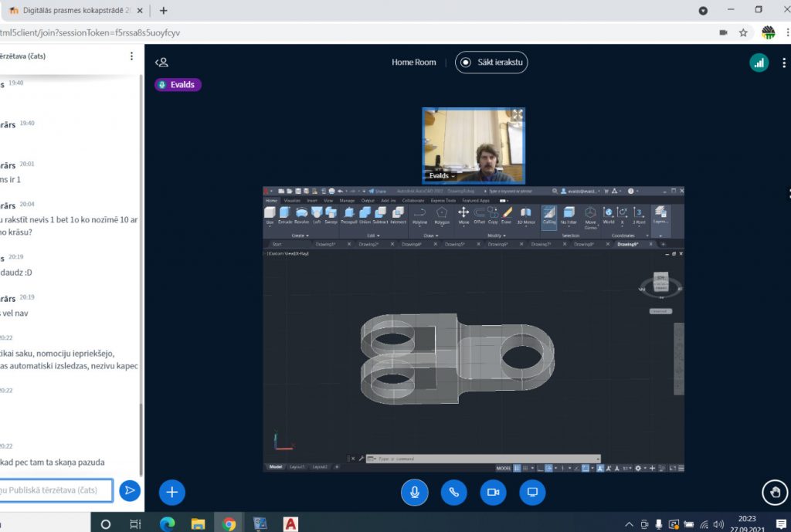
Task: Select the Extrude tool in AutoCAD ribbon
Action: (284, 215)
